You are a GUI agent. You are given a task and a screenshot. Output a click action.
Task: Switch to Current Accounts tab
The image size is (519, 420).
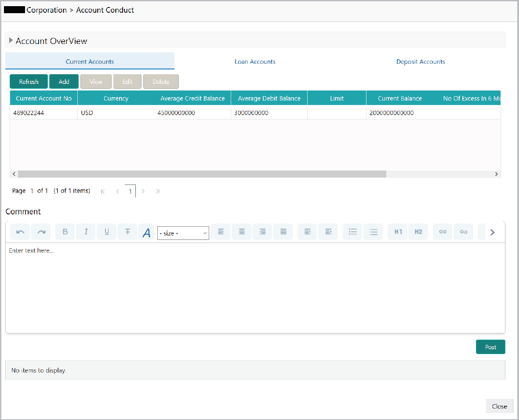click(90, 62)
